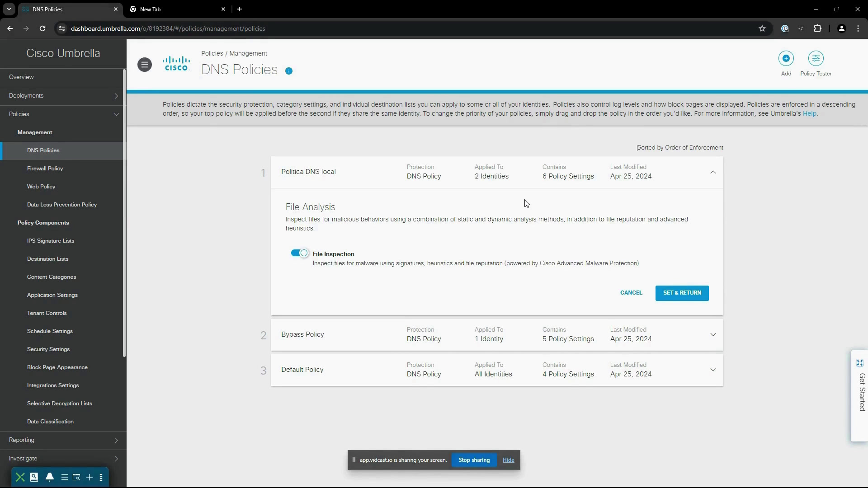Bookmark this page with the star icon

(762, 28)
